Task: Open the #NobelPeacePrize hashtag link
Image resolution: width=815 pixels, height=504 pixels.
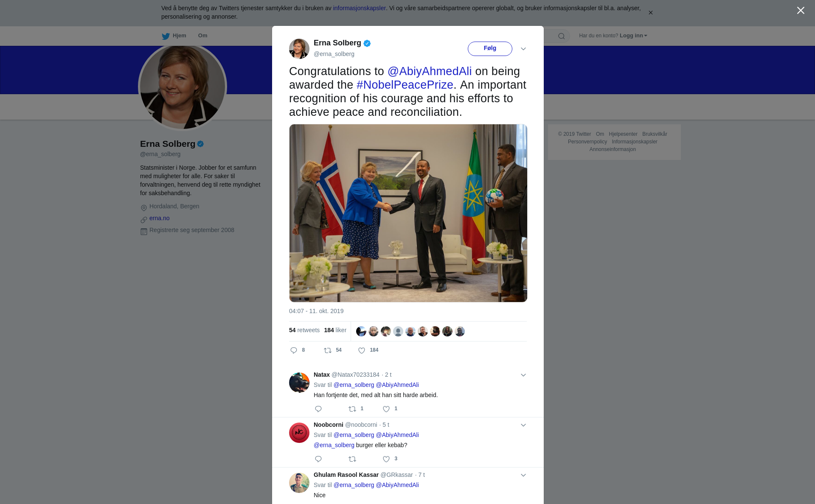Action: (405, 85)
